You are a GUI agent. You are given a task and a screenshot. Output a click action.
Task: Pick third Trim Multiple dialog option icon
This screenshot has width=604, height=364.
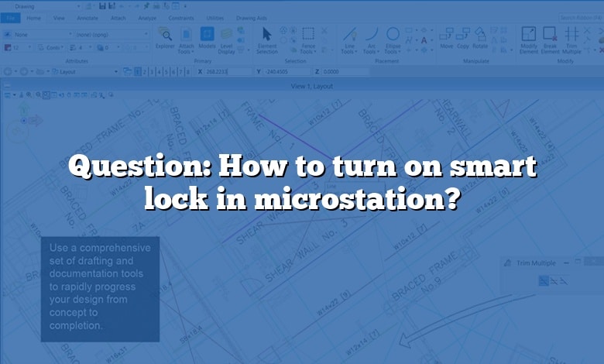tap(564, 281)
